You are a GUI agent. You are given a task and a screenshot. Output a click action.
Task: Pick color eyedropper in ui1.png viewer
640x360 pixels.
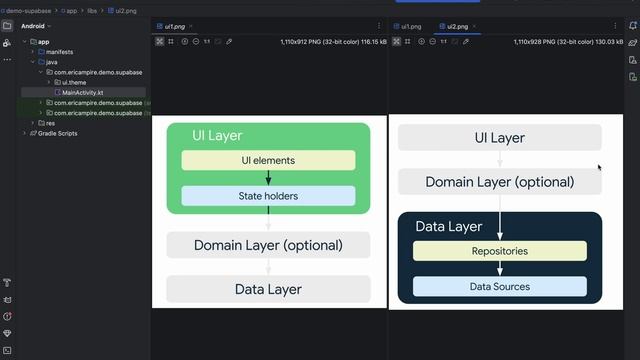[x=229, y=42]
